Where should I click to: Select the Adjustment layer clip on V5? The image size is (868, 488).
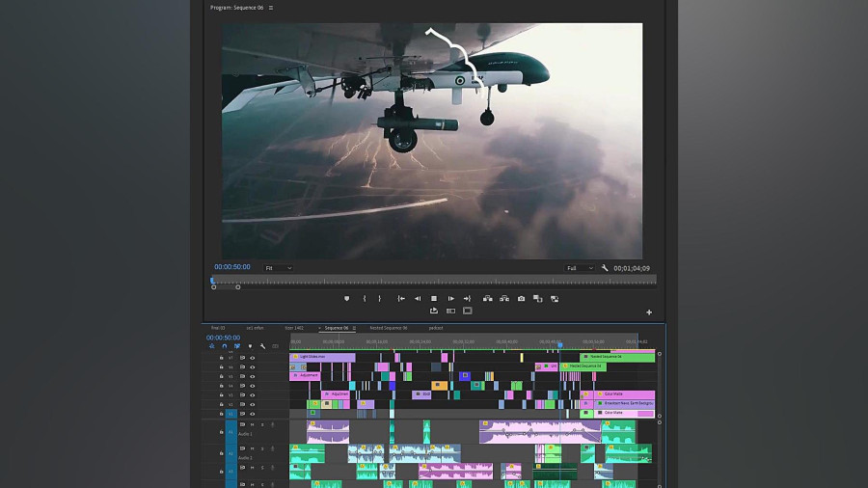click(x=305, y=376)
